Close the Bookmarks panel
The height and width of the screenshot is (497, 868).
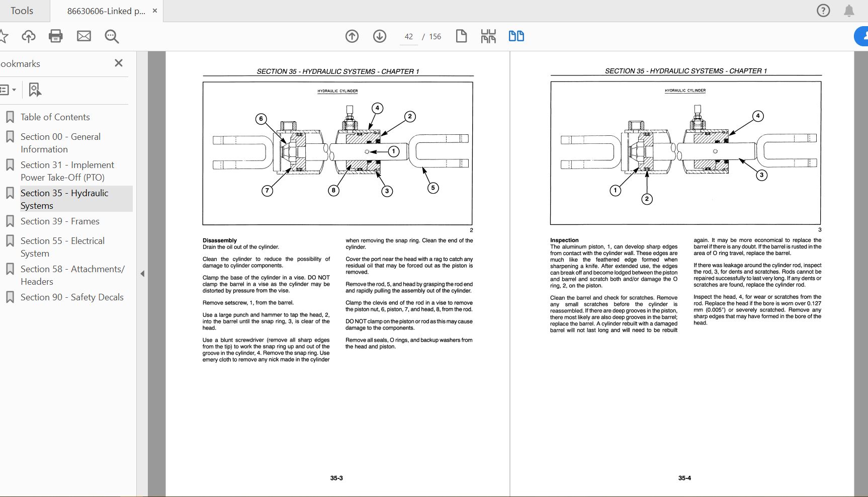click(x=119, y=63)
